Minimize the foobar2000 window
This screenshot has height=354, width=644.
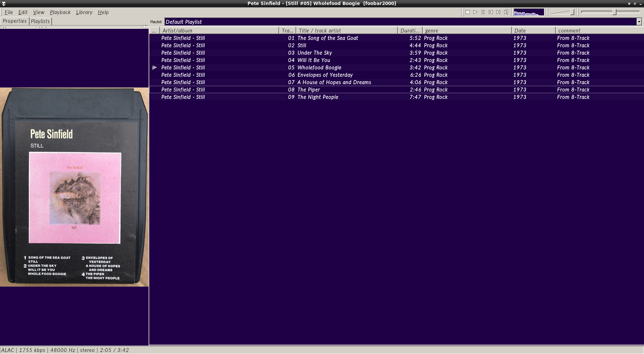pyautogui.click(x=640, y=3)
